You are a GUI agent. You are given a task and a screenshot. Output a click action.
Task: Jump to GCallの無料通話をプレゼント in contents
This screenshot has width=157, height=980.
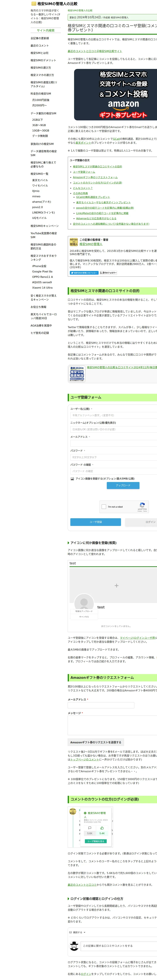[93, 197]
